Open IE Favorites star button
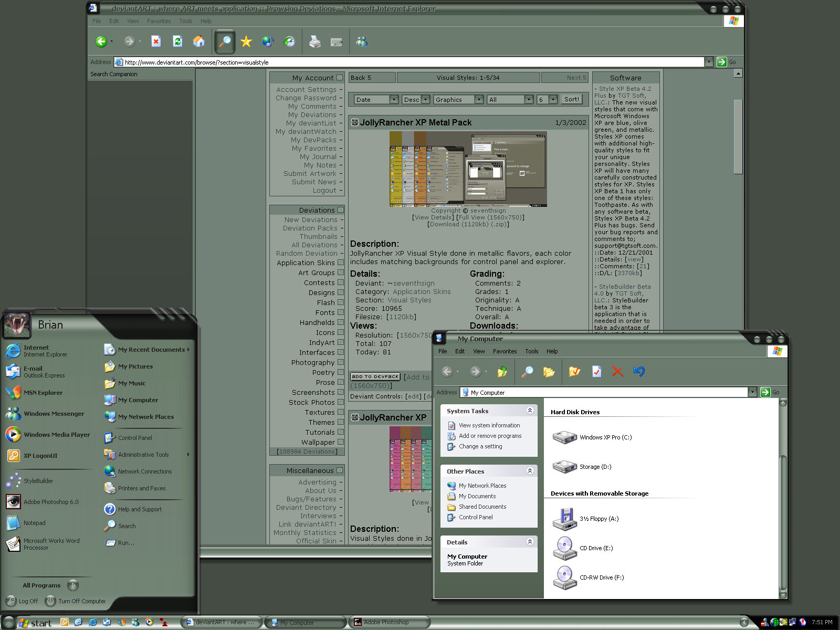 pyautogui.click(x=246, y=41)
